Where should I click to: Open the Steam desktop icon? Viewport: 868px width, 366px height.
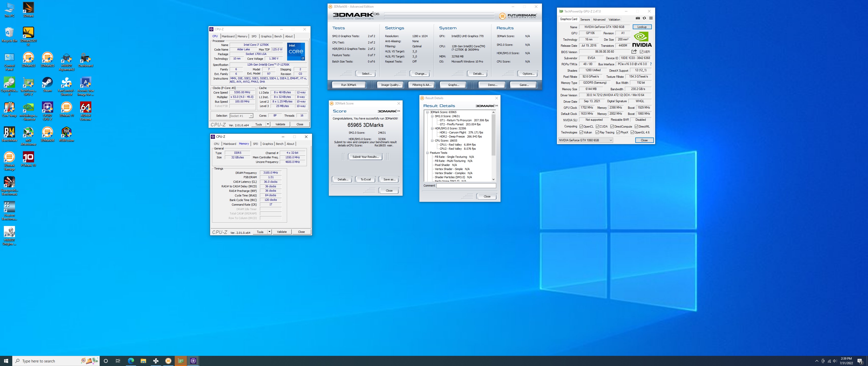[48, 85]
